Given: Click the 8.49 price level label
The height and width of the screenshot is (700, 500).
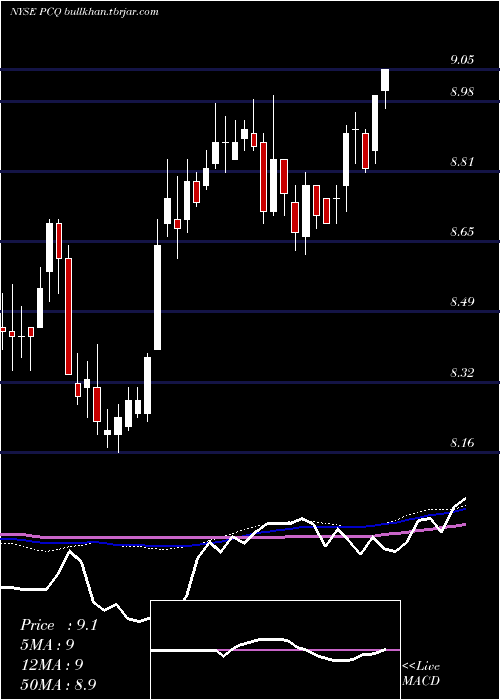Looking at the screenshot, I should (462, 302).
